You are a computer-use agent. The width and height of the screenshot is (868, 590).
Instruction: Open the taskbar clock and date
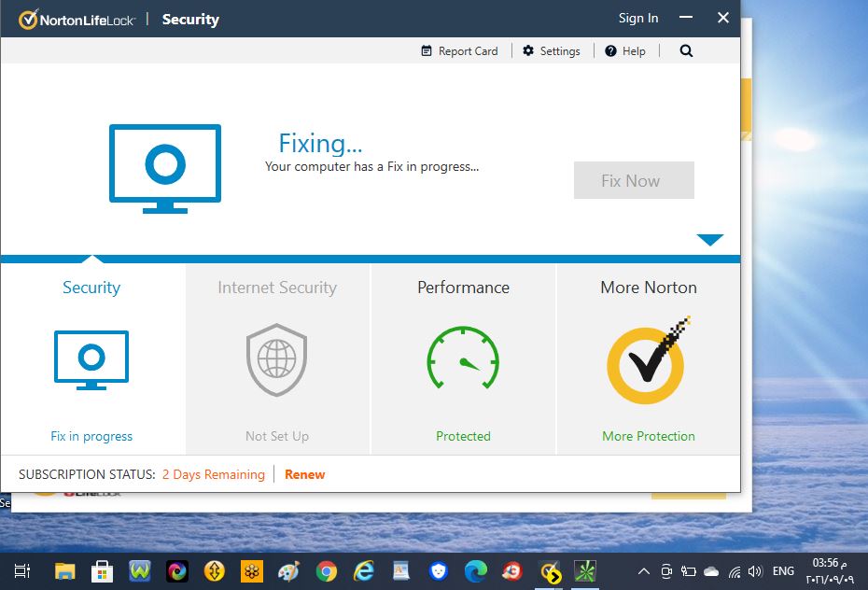[x=829, y=571]
